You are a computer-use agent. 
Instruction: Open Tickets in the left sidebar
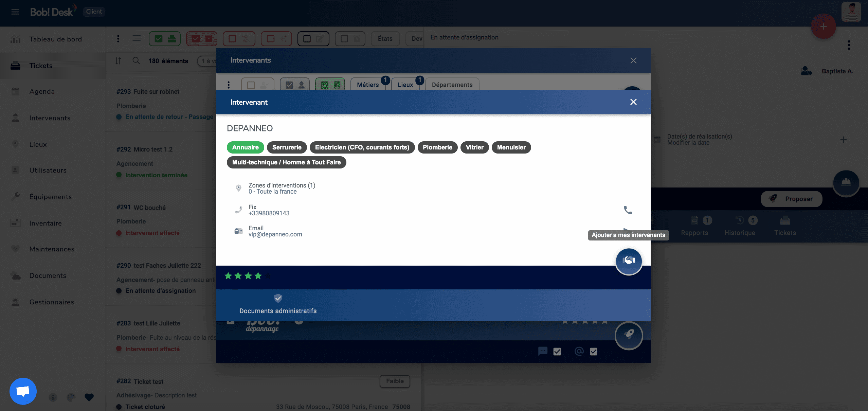pos(53,66)
